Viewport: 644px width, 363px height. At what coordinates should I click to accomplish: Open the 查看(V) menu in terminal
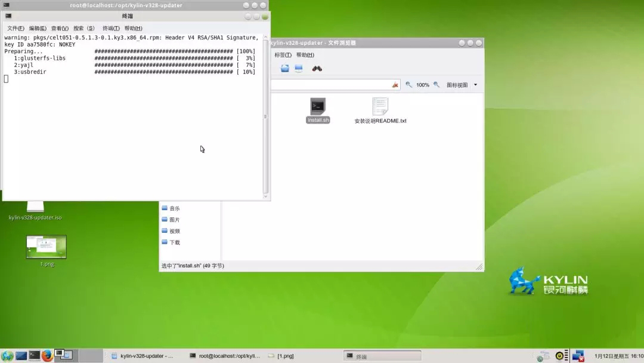(x=60, y=28)
